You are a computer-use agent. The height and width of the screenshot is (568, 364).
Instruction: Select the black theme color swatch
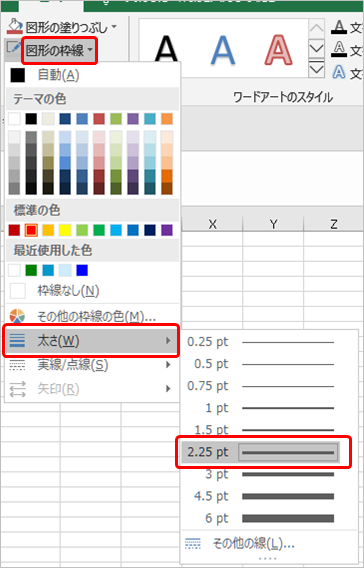pyautogui.click(x=31, y=119)
